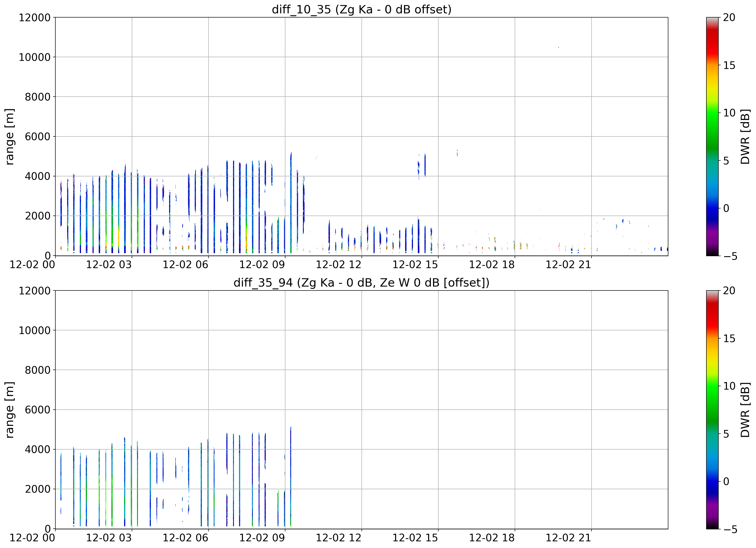The image size is (756, 548).
Task: Pick the green 10 dB region on diff_10_35 colorbar
Action: click(x=713, y=113)
